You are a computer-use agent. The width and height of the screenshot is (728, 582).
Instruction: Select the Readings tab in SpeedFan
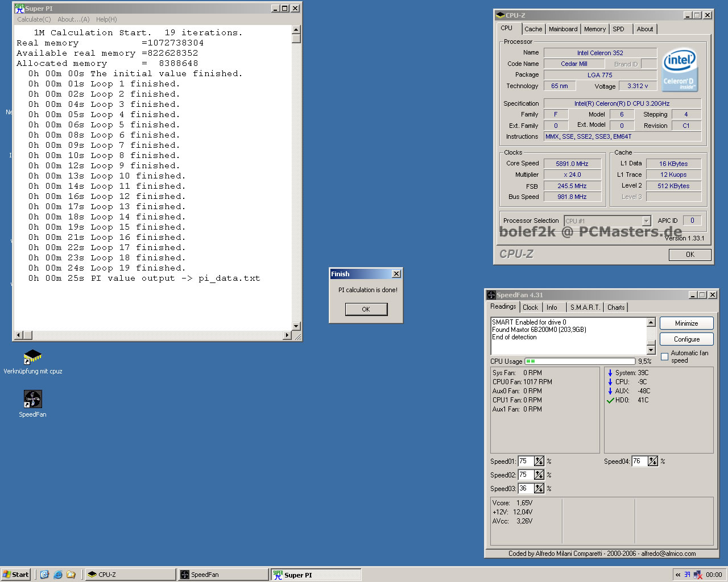[x=503, y=306]
